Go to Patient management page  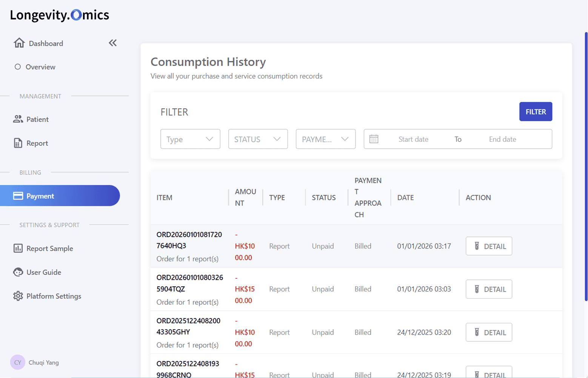coord(37,119)
